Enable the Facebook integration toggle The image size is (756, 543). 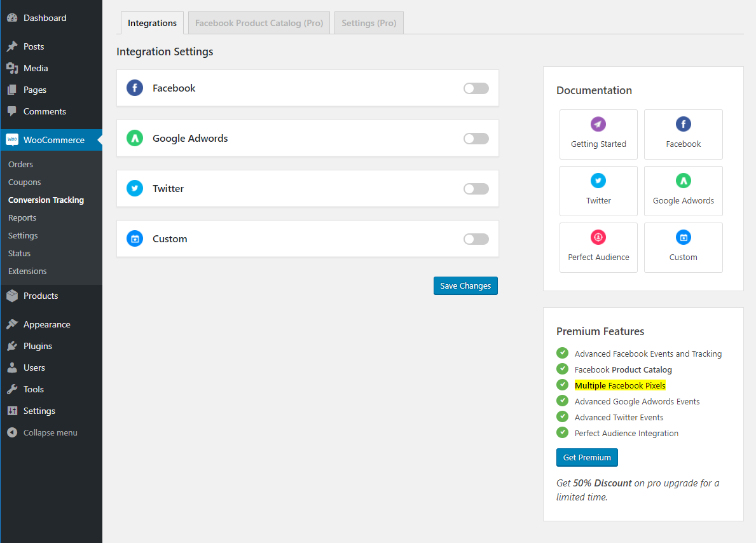(x=476, y=88)
